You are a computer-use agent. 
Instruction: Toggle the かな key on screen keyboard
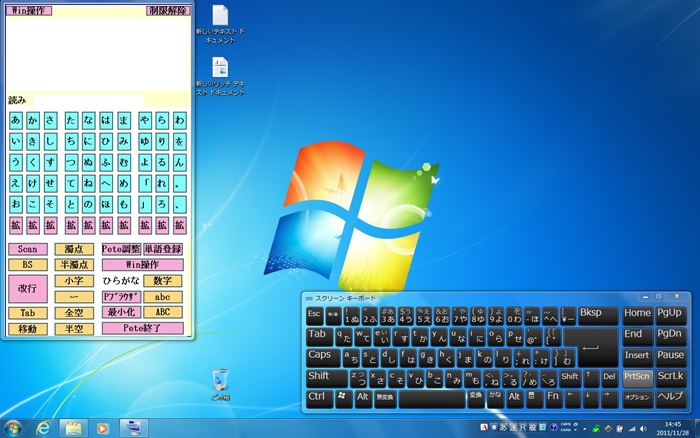[x=495, y=398]
